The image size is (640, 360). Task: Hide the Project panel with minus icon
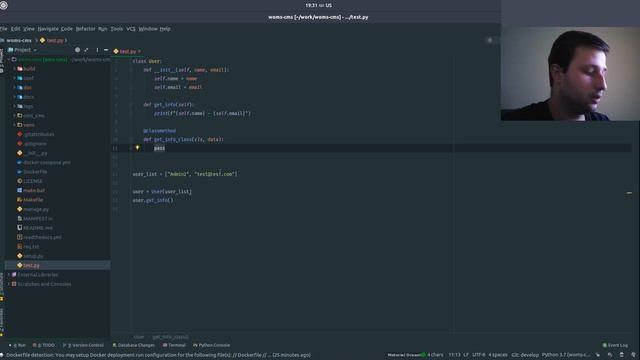coord(106,50)
